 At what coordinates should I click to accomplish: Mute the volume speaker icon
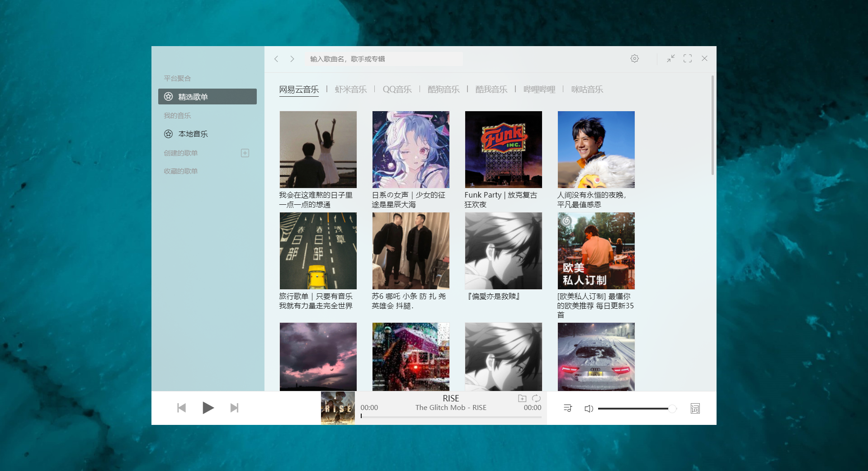589,409
